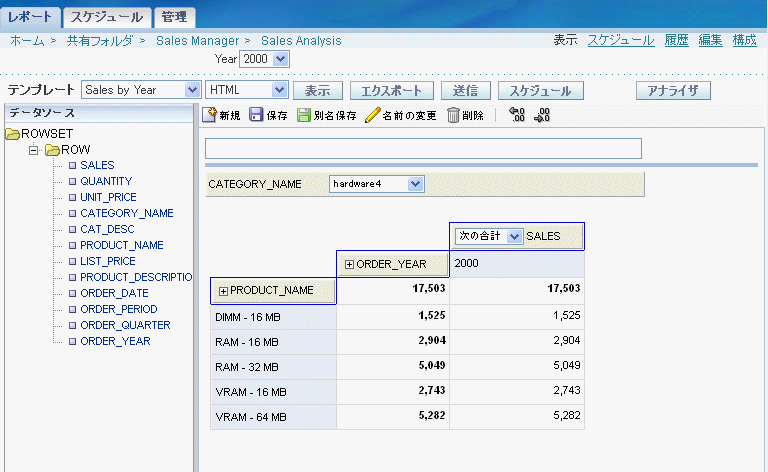Click the empty analyzer name input field
The width and height of the screenshot is (768, 472).
[423, 148]
